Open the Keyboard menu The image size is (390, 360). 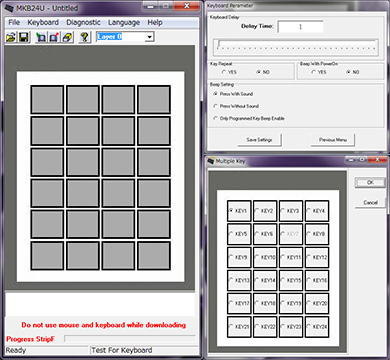click(43, 22)
